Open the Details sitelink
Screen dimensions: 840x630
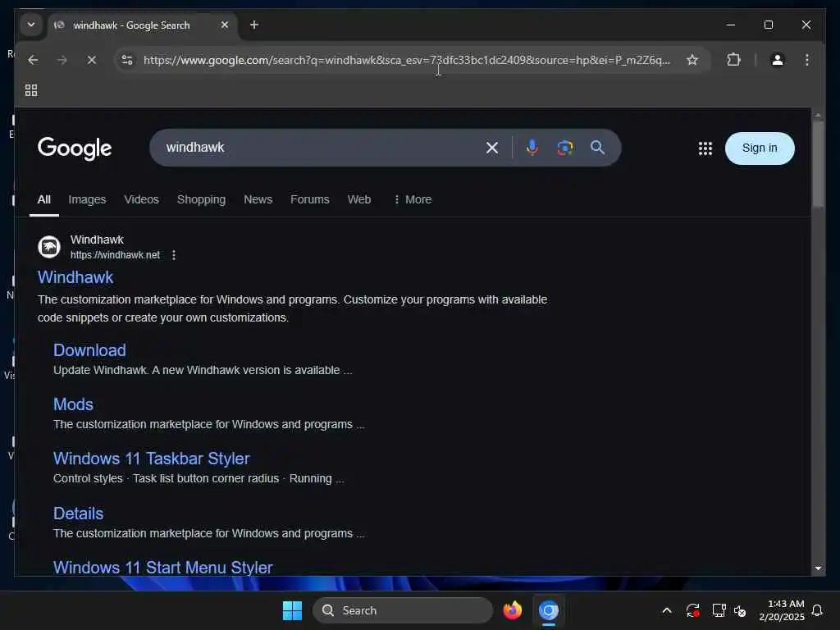click(x=78, y=514)
